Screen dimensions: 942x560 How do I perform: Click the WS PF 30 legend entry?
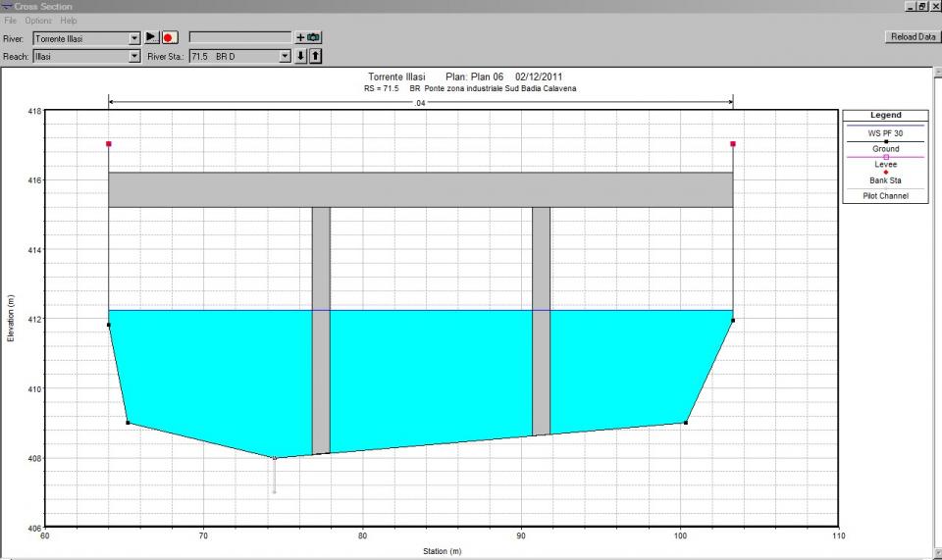pos(886,132)
